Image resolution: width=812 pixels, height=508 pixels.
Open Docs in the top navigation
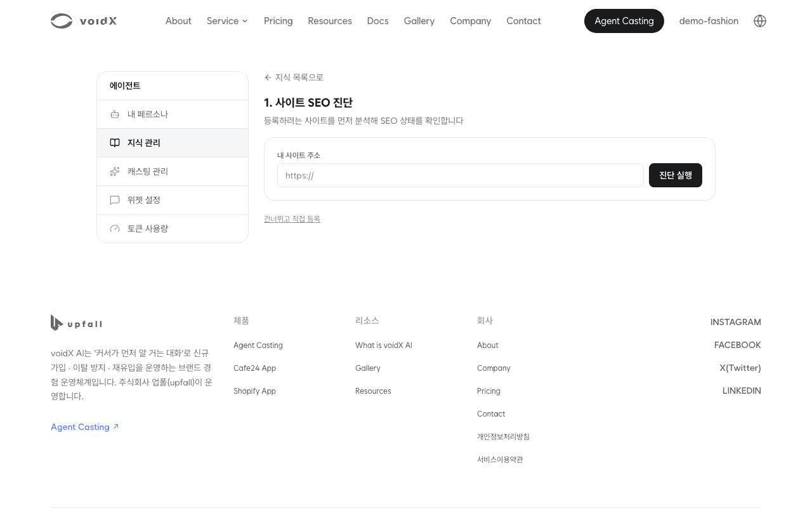377,21
